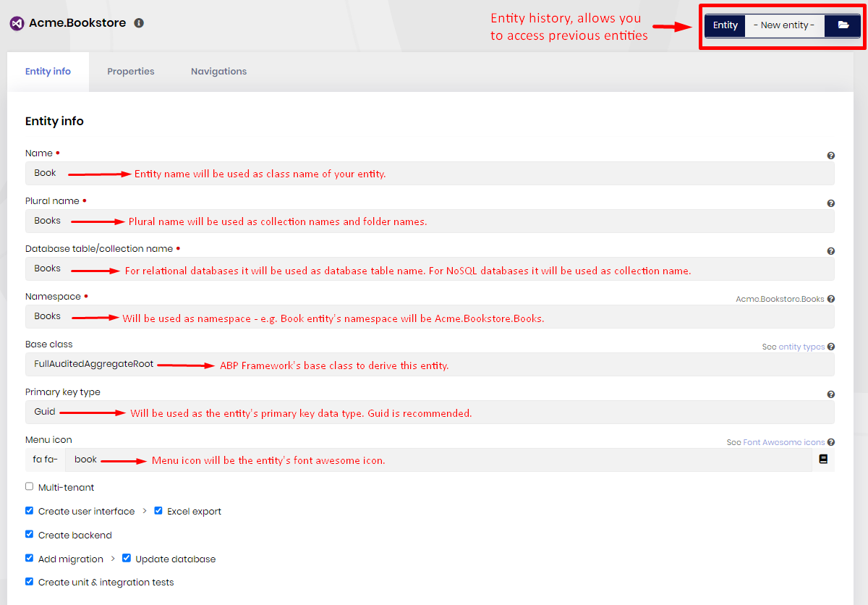Image resolution: width=868 pixels, height=605 pixels.
Task: Open the Base class dropdown
Action: tap(430, 364)
